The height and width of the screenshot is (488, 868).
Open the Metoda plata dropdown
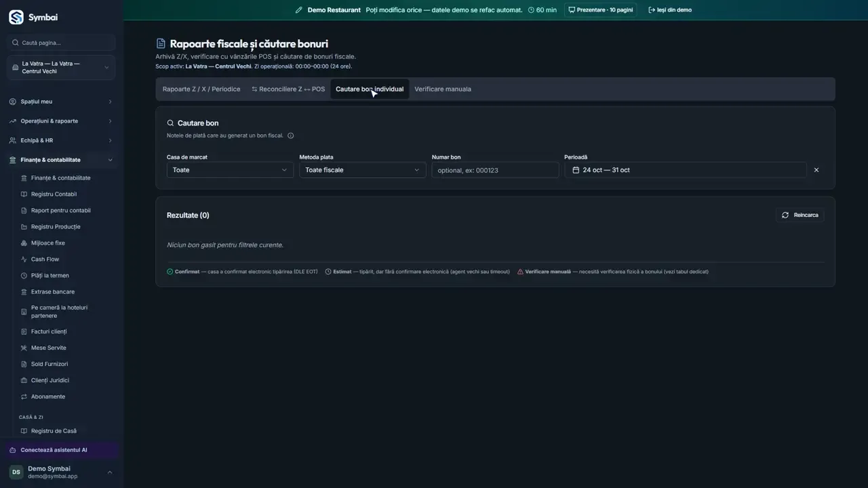[x=363, y=170]
